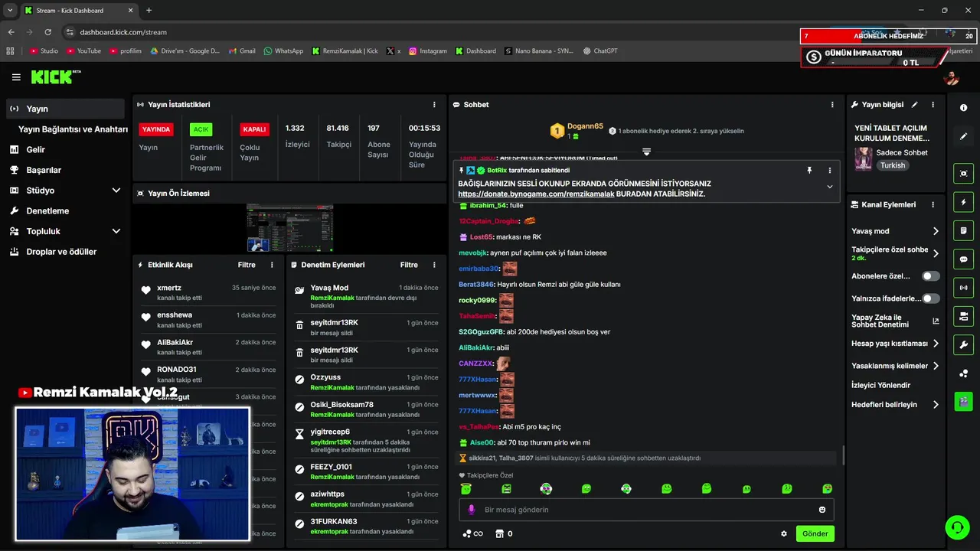Open Takipçilere özel sohbet options
The width and height of the screenshot is (980, 551).
click(895, 253)
